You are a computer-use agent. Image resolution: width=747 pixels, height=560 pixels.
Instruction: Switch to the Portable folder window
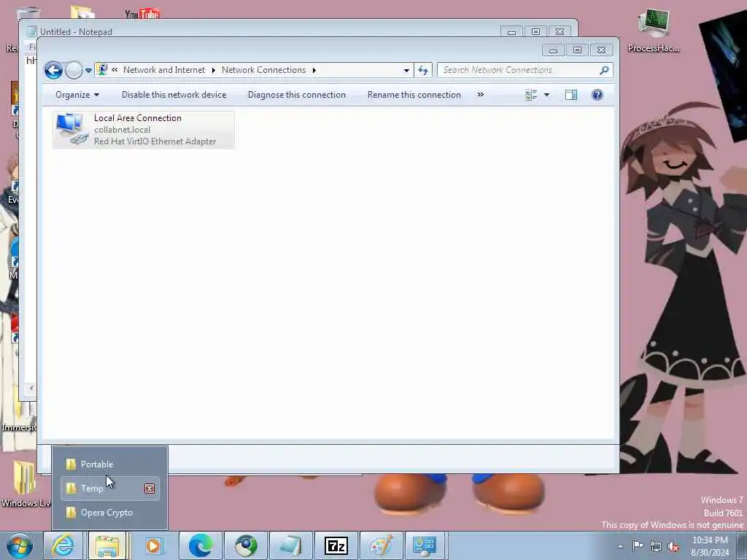pos(110,464)
